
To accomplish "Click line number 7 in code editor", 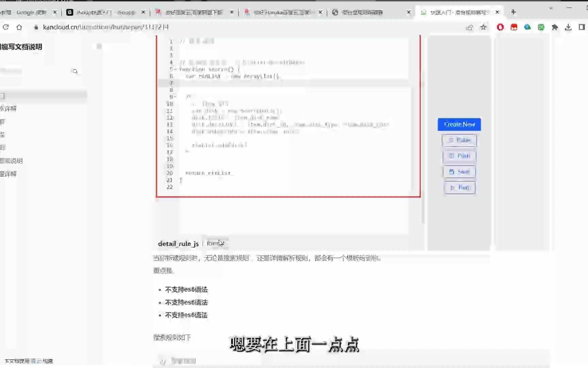I will [x=171, y=83].
